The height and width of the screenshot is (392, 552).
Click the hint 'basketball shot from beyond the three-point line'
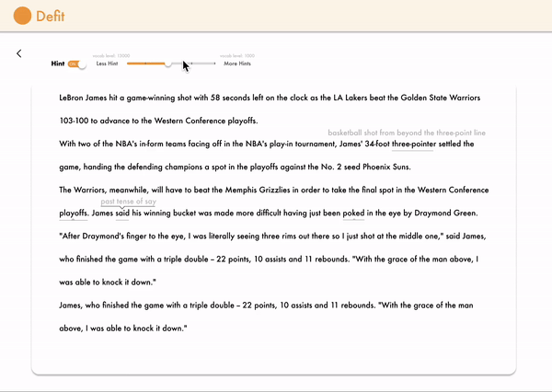click(407, 133)
